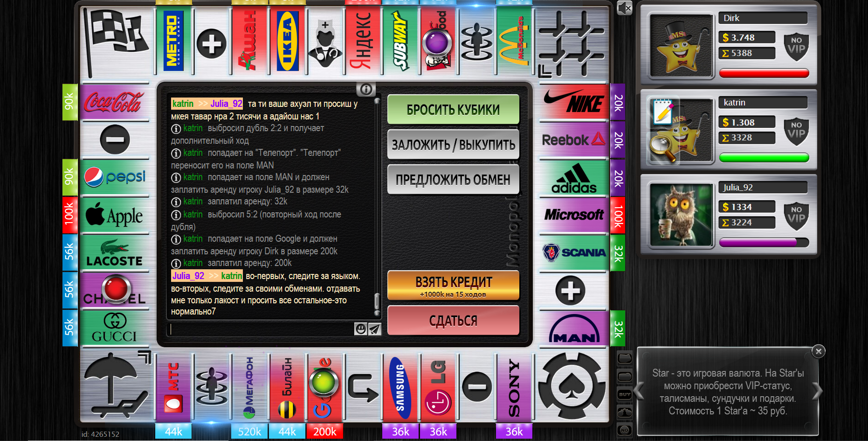
Task: Click the jail grid corner cell
Action: [x=572, y=43]
